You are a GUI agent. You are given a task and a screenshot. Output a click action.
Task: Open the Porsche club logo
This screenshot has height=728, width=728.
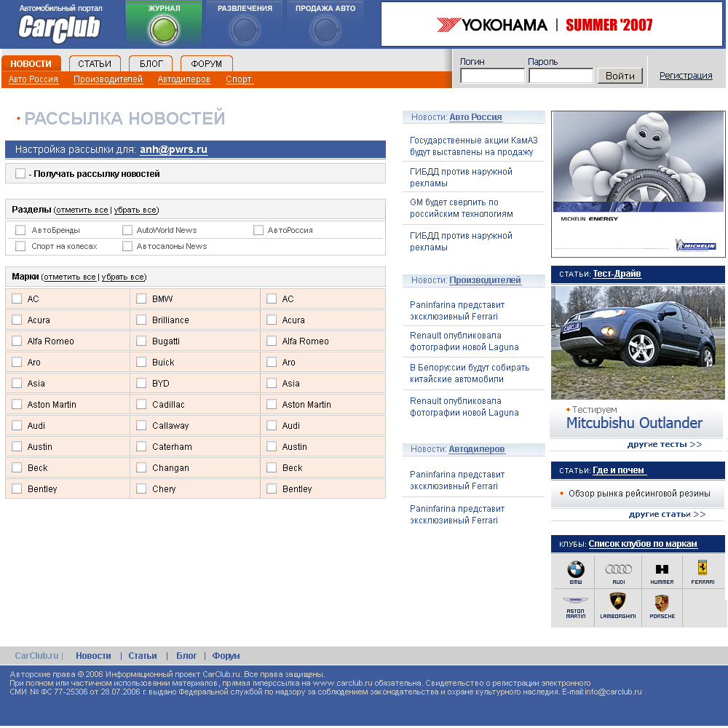point(662,607)
